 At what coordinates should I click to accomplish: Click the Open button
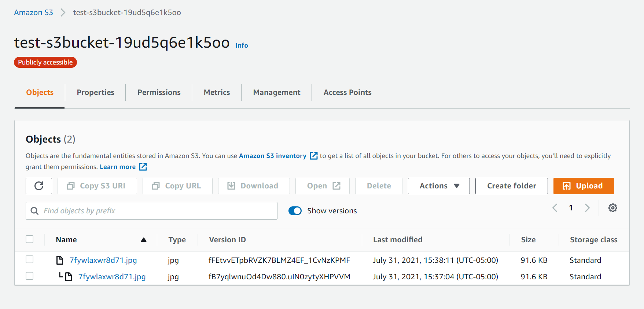point(323,186)
